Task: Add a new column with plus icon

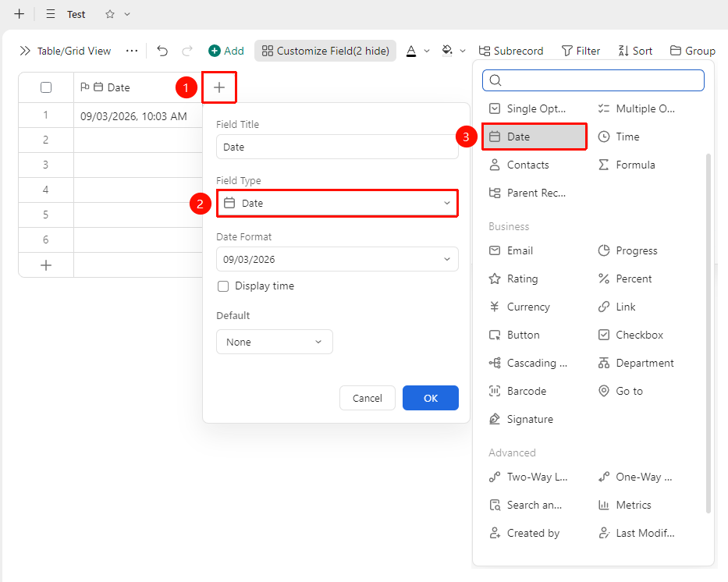Action: (219, 87)
